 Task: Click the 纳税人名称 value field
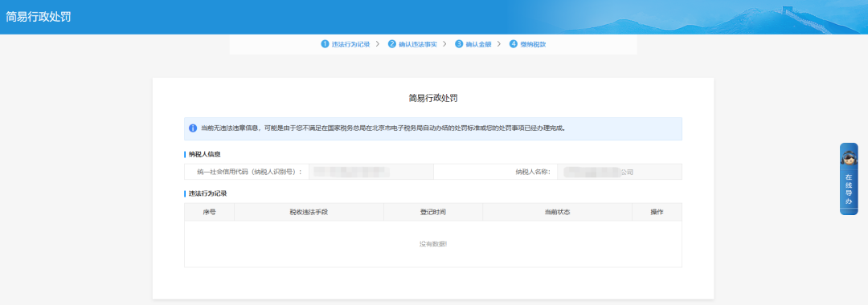620,172
